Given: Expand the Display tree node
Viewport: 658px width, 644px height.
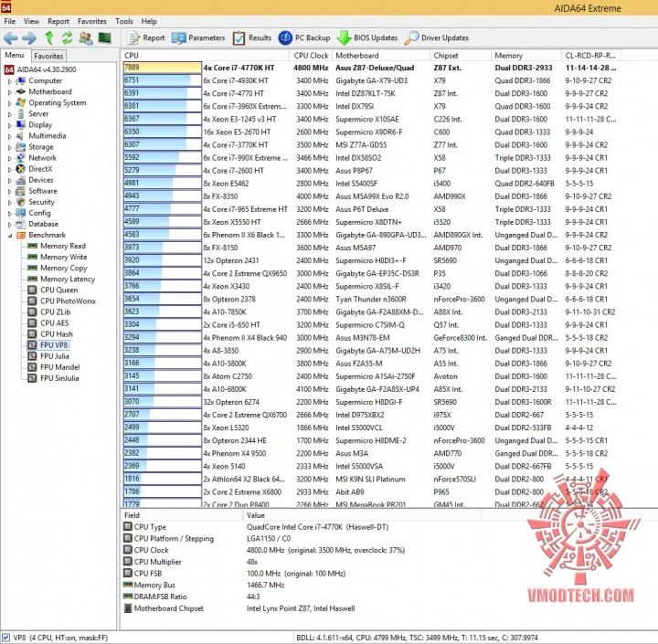Looking at the screenshot, I should (x=10, y=125).
